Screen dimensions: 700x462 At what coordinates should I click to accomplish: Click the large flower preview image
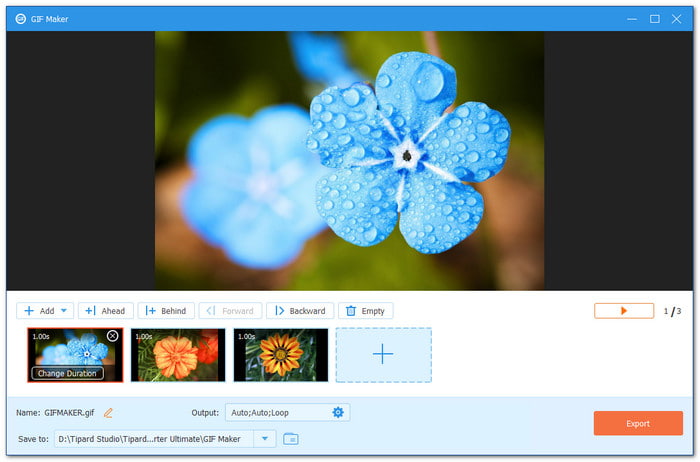pos(349,161)
